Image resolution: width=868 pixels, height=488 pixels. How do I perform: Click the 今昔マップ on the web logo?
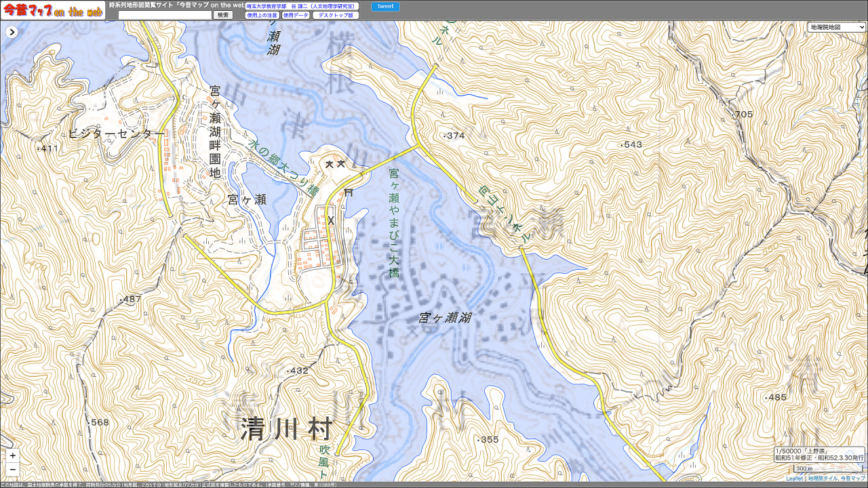coord(53,10)
